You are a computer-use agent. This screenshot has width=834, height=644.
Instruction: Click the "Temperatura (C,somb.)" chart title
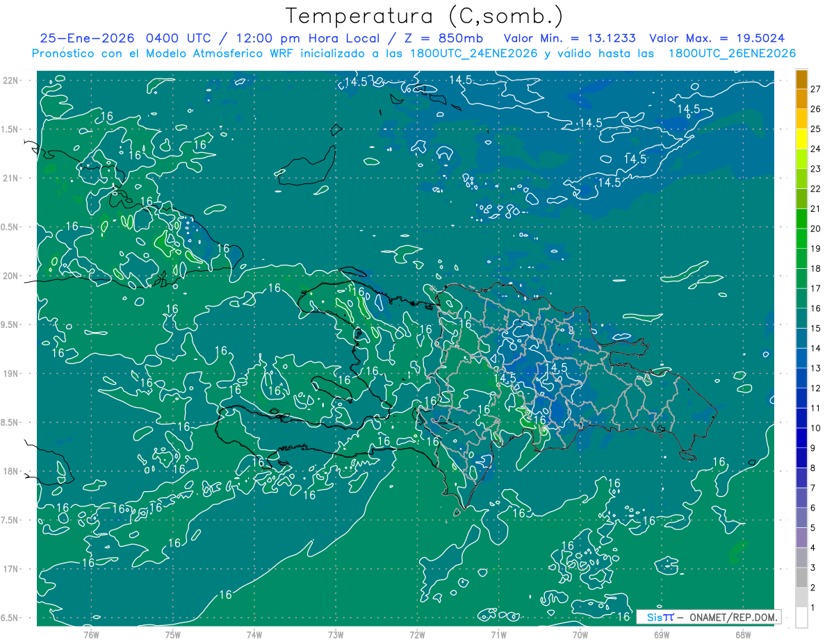pyautogui.click(x=425, y=15)
